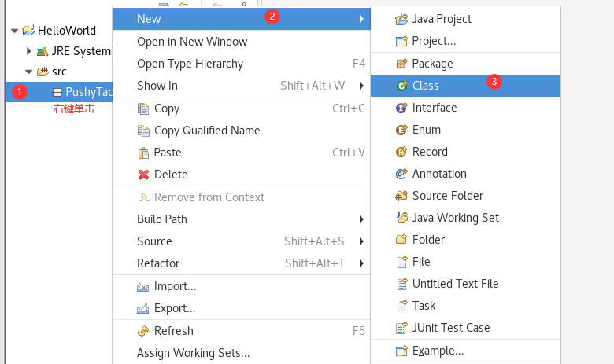Image resolution: width=614 pixels, height=364 pixels.
Task: Click the Annotation icon
Action: click(401, 174)
